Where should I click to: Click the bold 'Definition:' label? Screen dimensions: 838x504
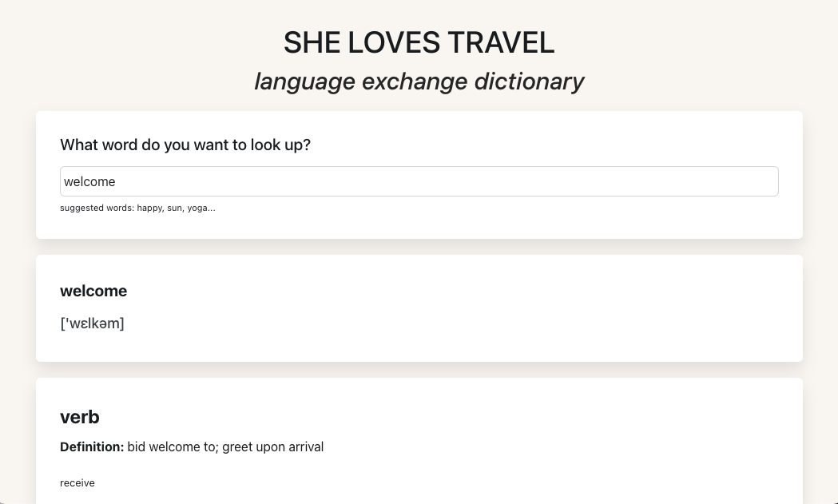point(91,446)
